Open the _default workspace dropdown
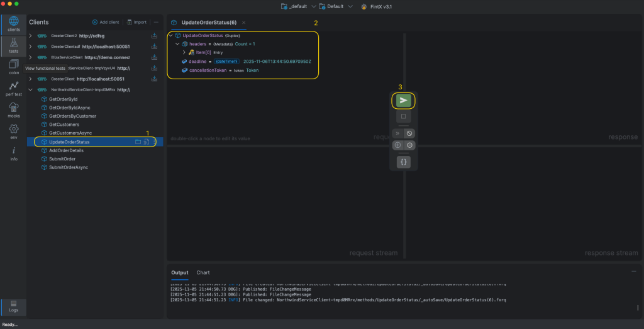 [297, 6]
